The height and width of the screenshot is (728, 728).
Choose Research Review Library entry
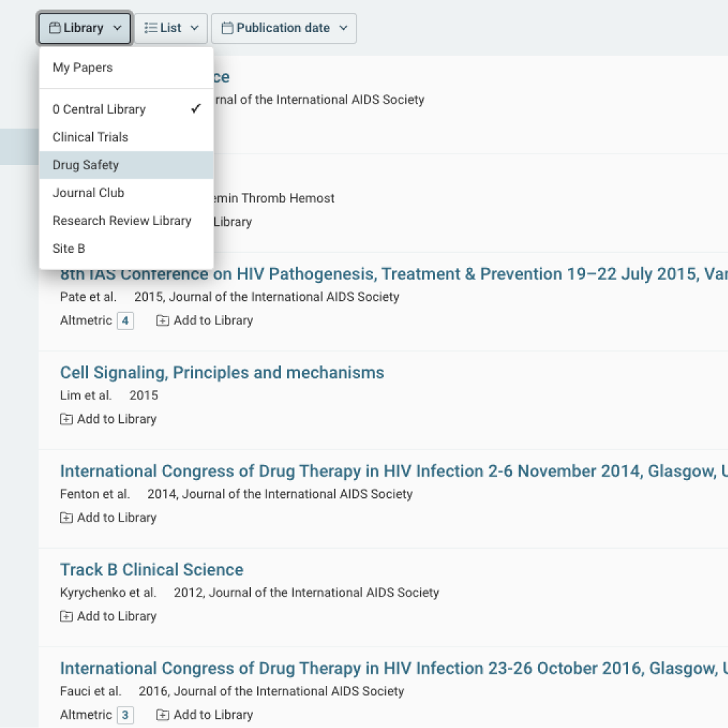pyautogui.click(x=122, y=221)
